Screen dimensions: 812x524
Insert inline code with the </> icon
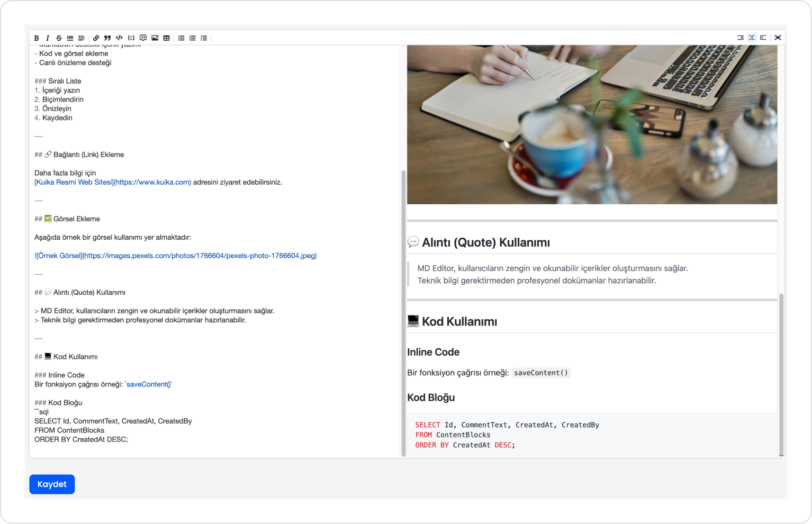tap(119, 38)
